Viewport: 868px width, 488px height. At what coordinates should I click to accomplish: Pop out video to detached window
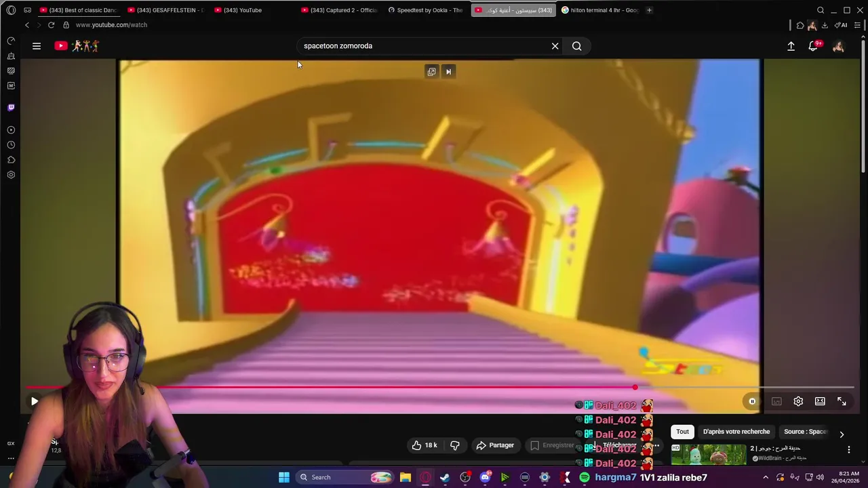(431, 72)
